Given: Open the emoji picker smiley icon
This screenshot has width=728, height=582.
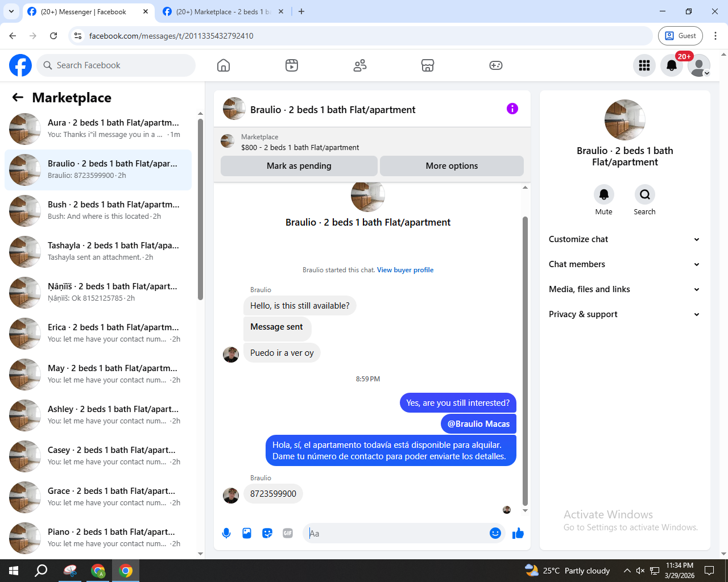Looking at the screenshot, I should click(x=495, y=533).
